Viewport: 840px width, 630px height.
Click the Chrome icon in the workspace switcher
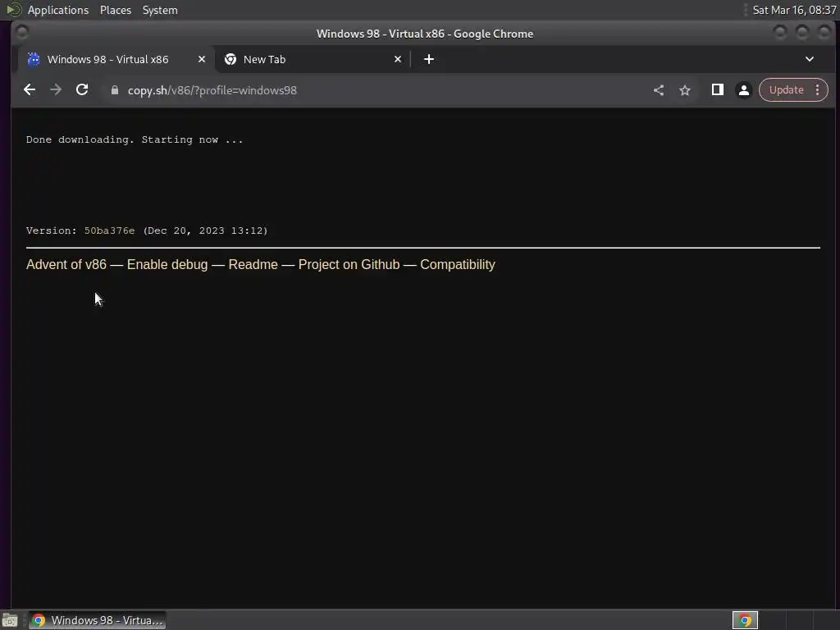[x=745, y=620]
